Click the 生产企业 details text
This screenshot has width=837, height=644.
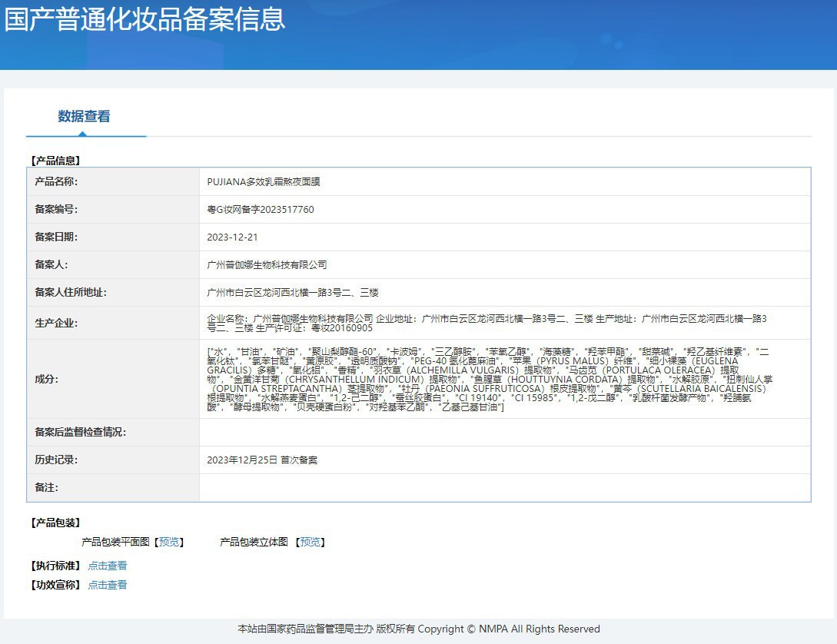coord(487,324)
